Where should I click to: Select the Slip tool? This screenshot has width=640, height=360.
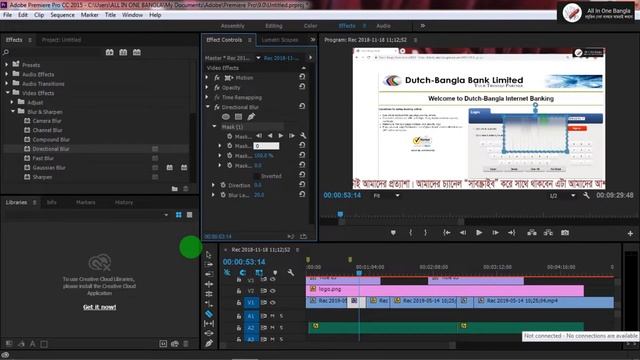[x=209, y=323]
